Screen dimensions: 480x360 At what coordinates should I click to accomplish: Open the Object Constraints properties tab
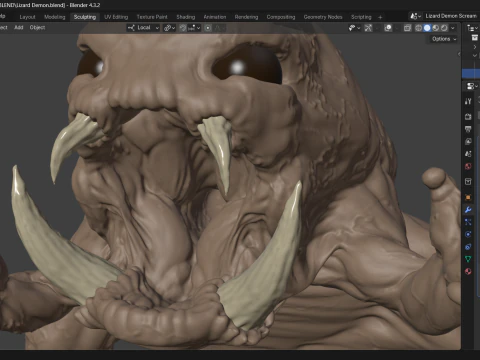tap(468, 247)
